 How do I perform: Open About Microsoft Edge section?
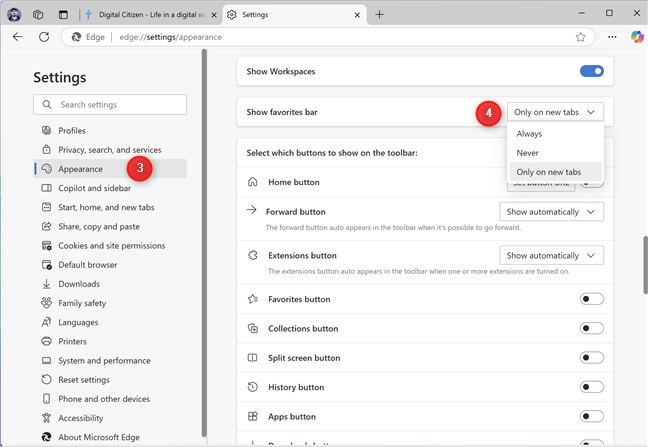click(110, 437)
